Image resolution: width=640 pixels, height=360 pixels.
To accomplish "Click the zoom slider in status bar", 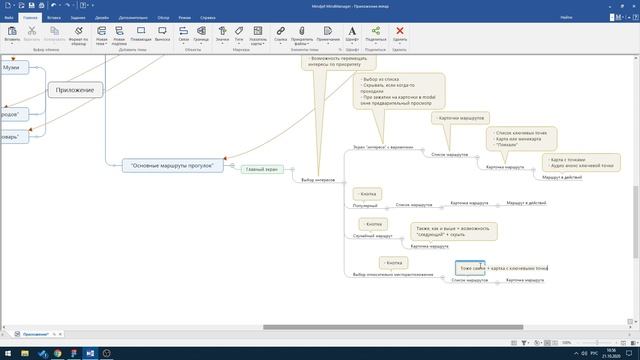I will click(597, 343).
